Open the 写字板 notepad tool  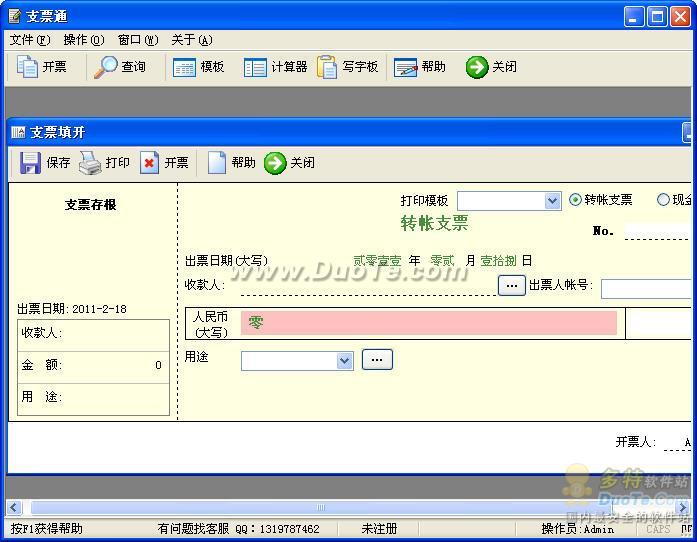[328, 67]
